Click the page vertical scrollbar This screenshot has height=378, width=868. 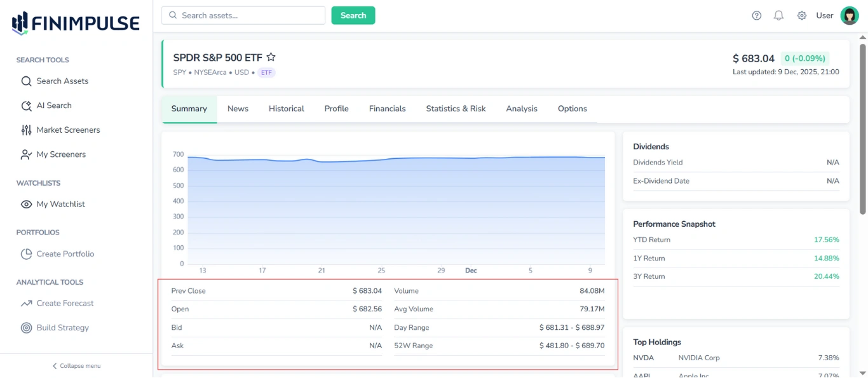(862, 127)
